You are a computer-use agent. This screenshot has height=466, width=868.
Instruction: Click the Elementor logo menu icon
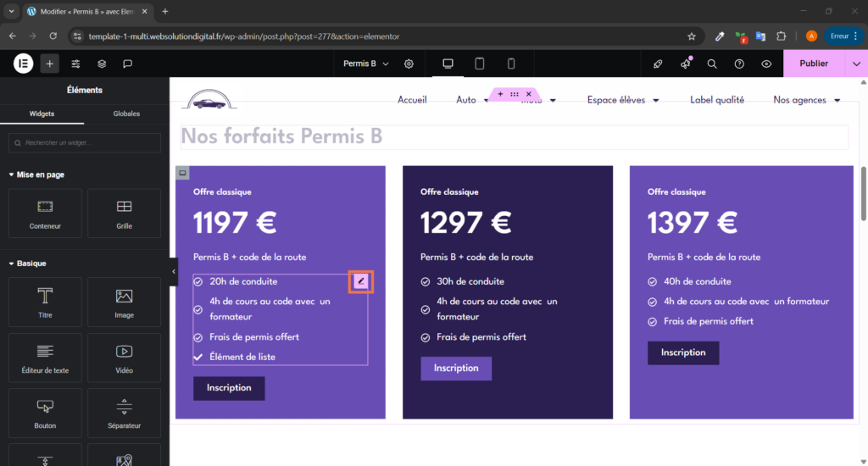pyautogui.click(x=23, y=64)
